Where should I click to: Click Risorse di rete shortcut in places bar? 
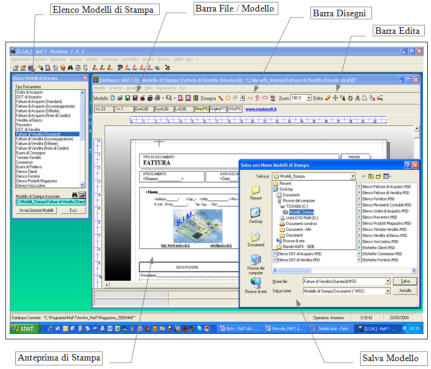tap(256, 285)
